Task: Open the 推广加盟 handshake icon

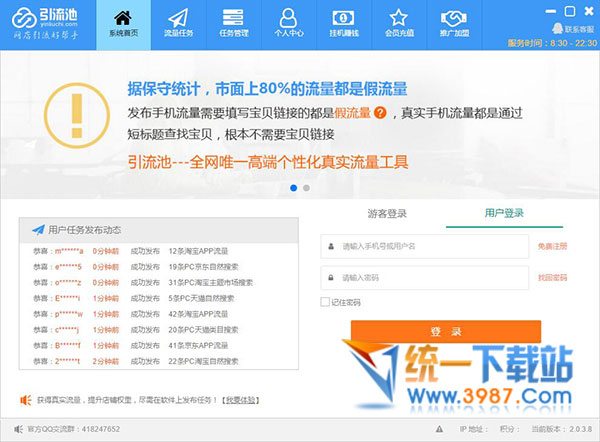Action: [455, 18]
